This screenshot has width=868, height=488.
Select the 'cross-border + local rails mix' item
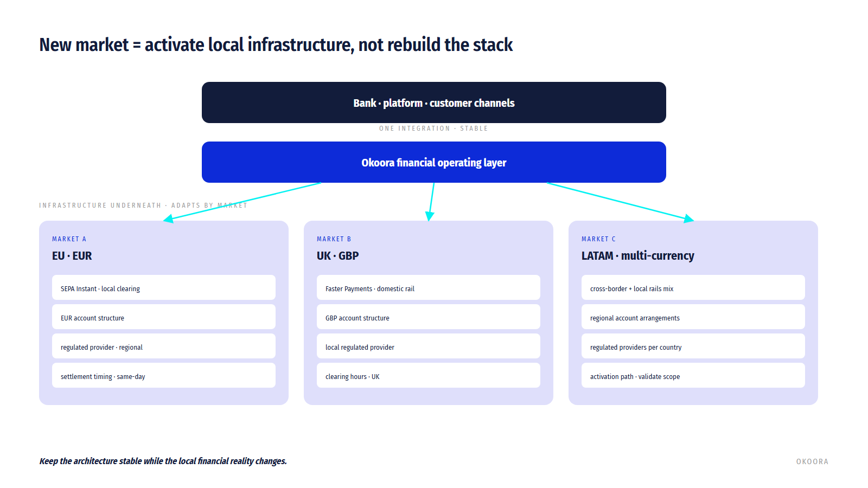693,287
